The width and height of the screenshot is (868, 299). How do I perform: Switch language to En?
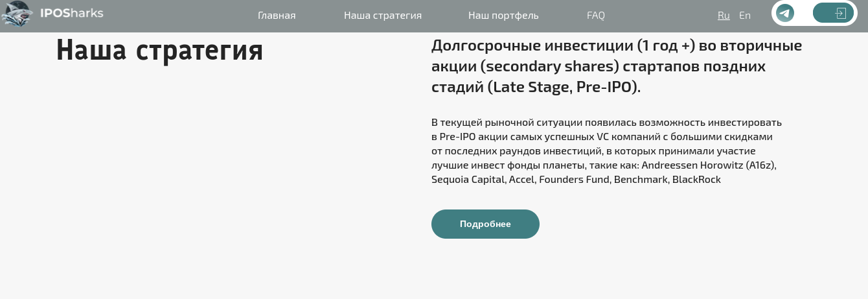tap(745, 16)
